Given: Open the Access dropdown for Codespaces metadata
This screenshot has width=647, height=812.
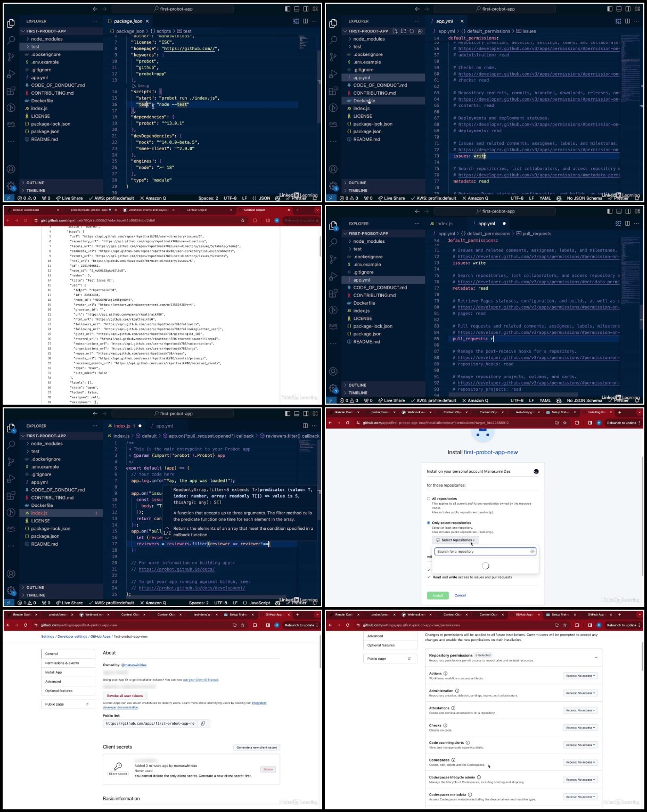Looking at the screenshot, I should (x=580, y=797).
